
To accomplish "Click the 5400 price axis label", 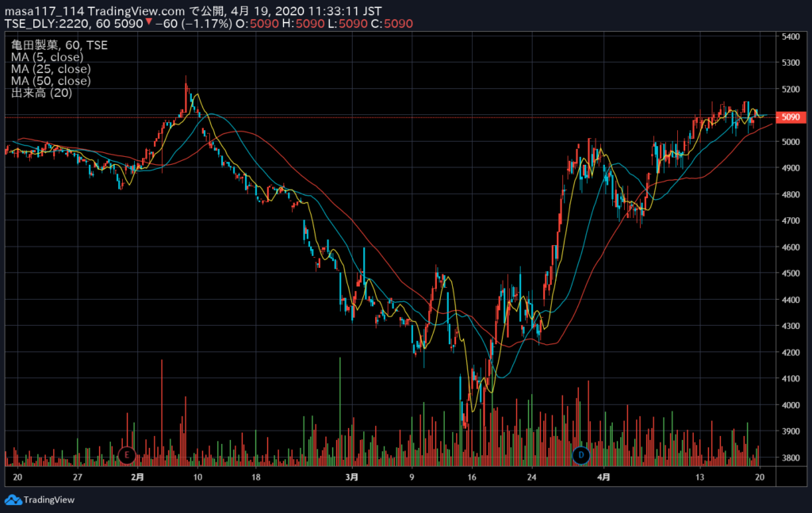I will [x=791, y=36].
